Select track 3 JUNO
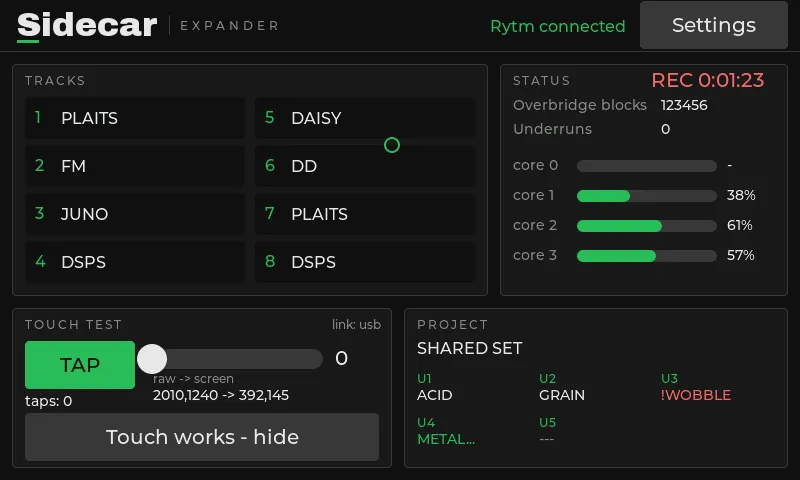 [x=135, y=214]
